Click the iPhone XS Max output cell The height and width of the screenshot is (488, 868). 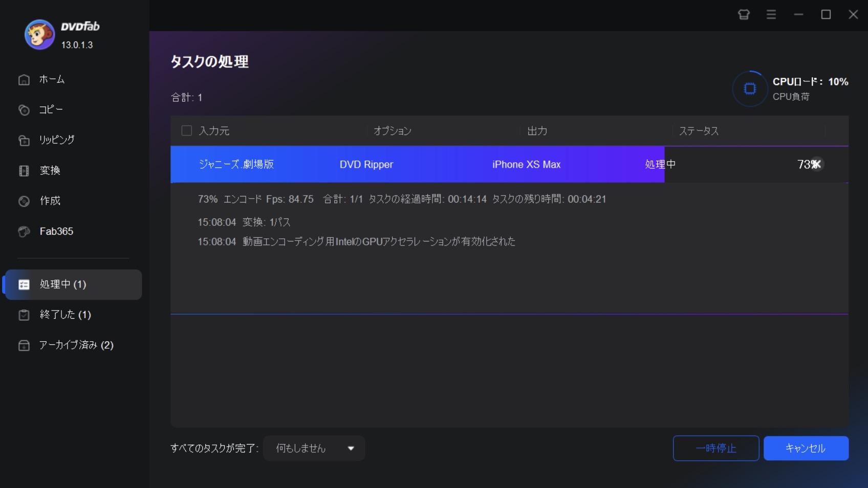point(526,164)
